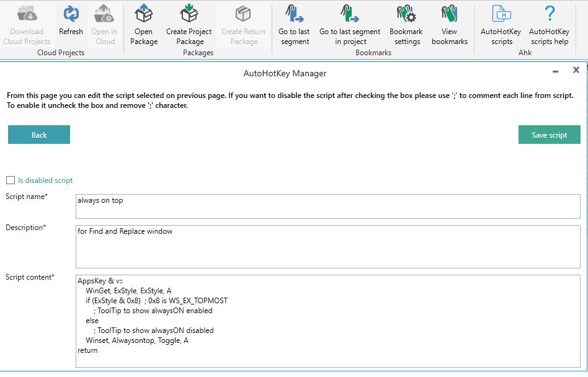
Task: Click the 'else' line in script
Action: 92,321
